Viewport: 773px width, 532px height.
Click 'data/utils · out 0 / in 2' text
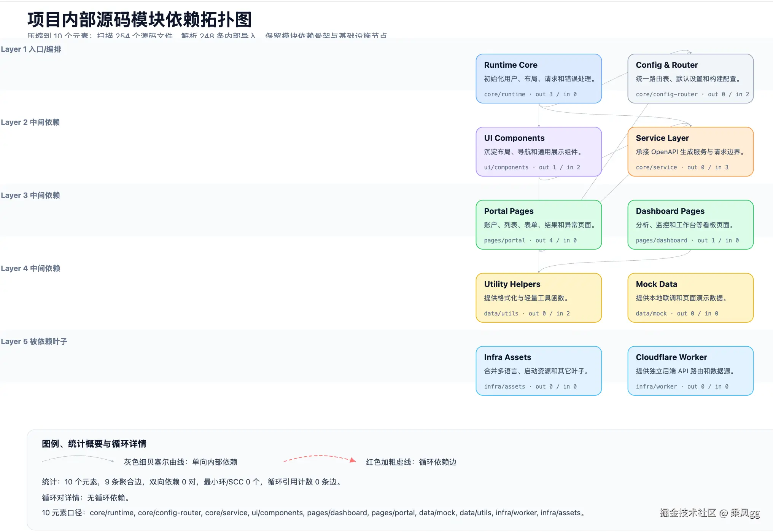(527, 314)
